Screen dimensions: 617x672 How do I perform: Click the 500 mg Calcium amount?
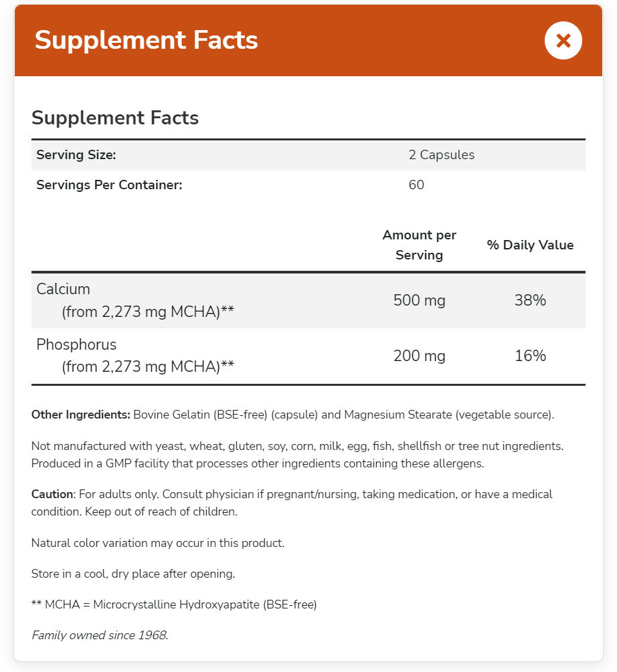click(x=419, y=300)
